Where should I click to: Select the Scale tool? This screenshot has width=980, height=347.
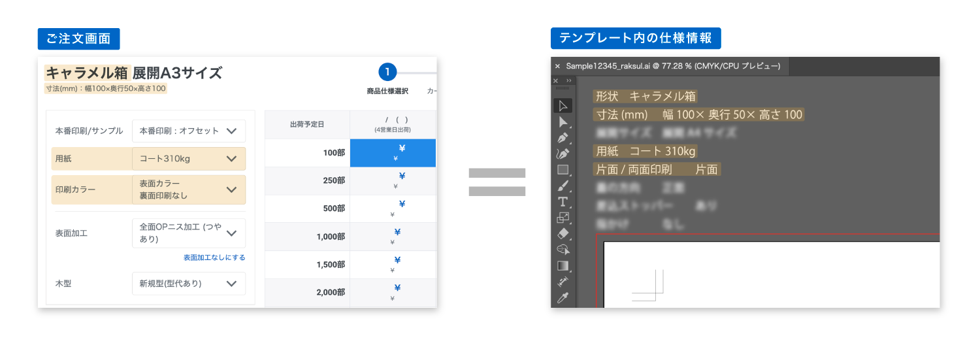(563, 218)
